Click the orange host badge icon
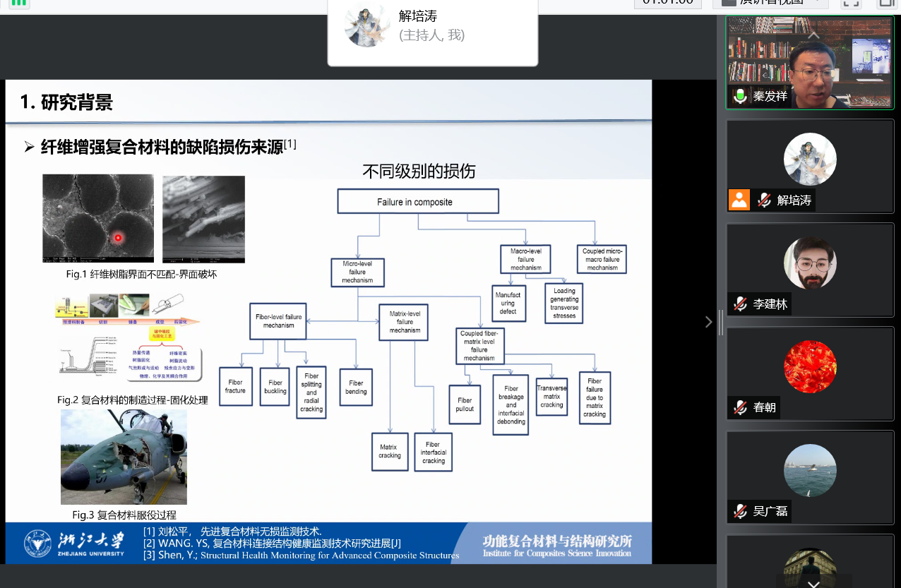Screen dimensions: 901x588 click(739, 200)
